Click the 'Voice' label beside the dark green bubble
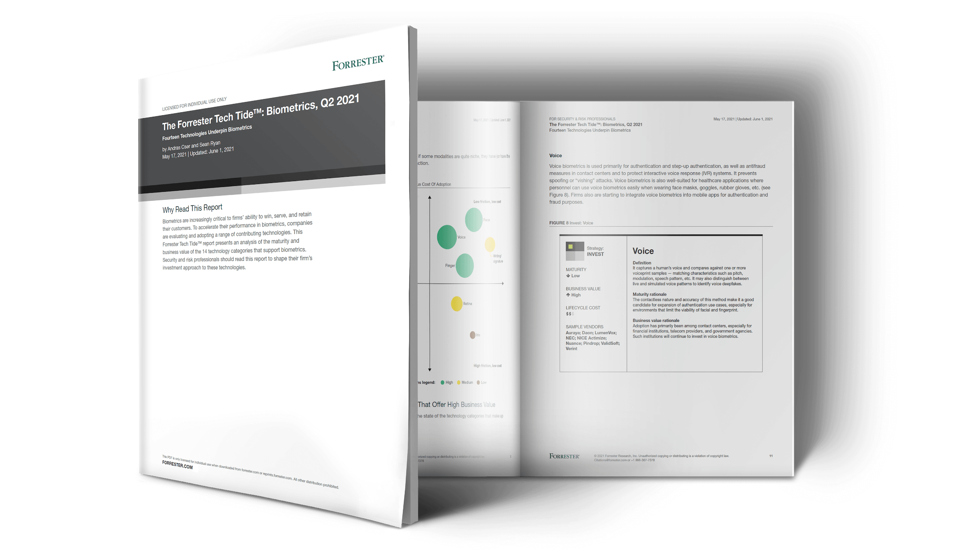Image resolution: width=980 pixels, height=551 pixels. [462, 237]
